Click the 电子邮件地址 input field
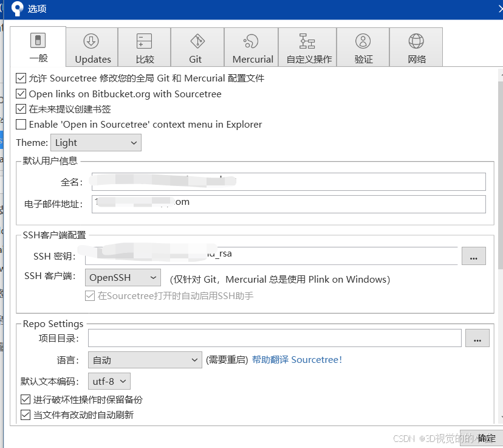This screenshot has width=503, height=448. (x=289, y=204)
